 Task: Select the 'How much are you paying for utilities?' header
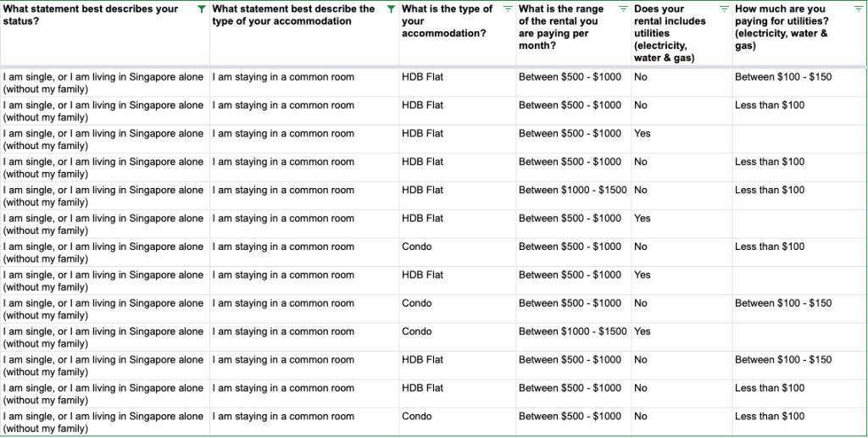pyautogui.click(x=799, y=34)
